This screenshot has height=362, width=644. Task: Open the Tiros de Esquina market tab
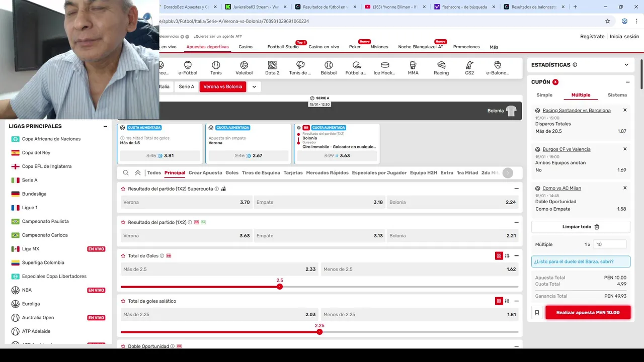point(261,172)
